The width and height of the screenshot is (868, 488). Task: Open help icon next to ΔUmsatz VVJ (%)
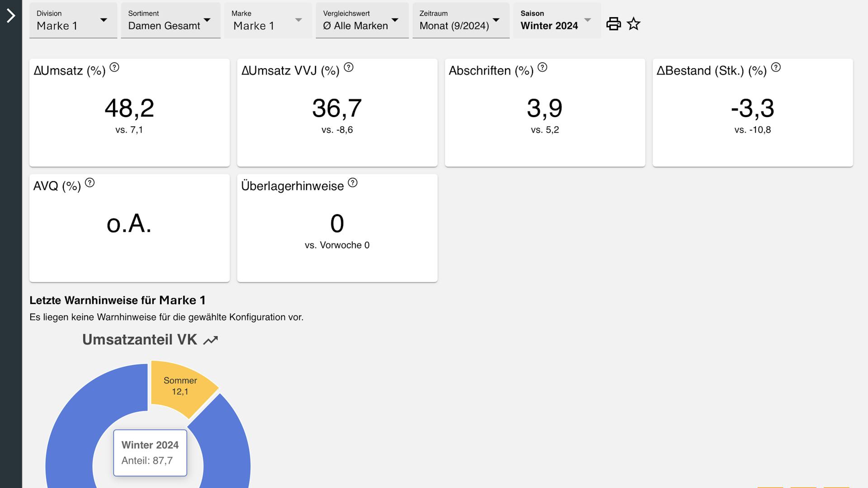click(349, 67)
